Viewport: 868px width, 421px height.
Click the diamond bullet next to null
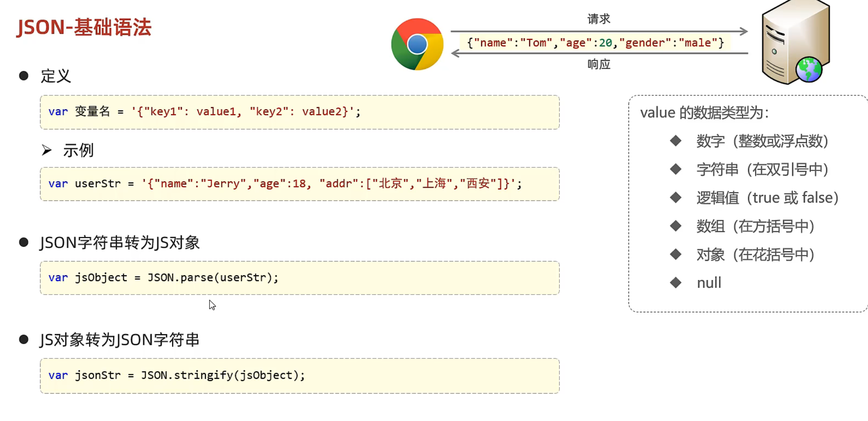click(676, 282)
